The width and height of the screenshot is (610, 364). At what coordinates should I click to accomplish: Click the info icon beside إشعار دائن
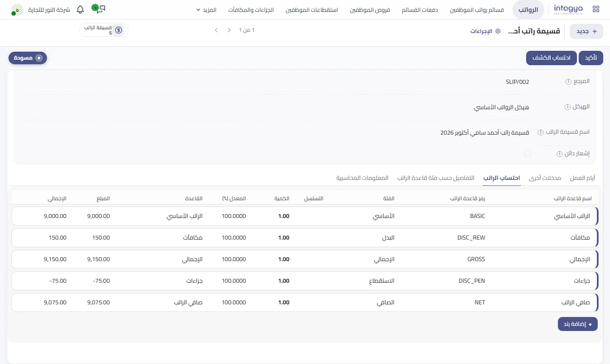pos(560,154)
